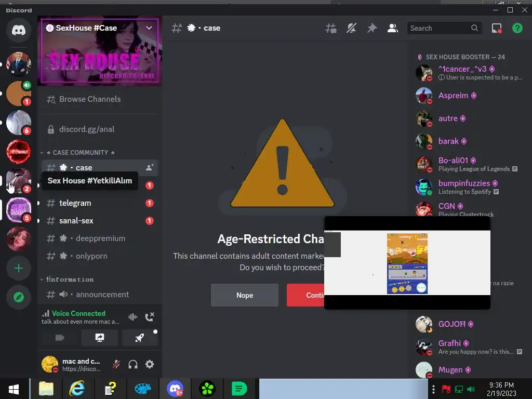Open the telegram channel
This screenshot has width=532, height=399.
(99, 203)
